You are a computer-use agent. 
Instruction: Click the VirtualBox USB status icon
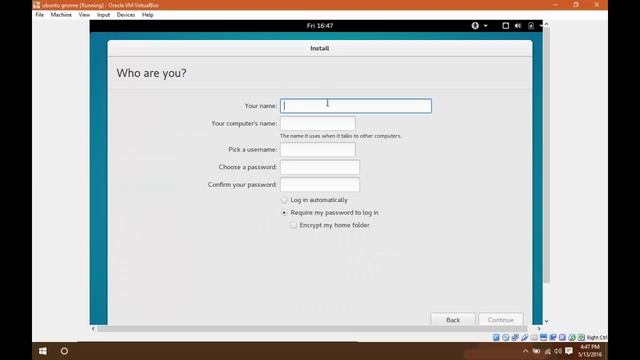point(524,338)
